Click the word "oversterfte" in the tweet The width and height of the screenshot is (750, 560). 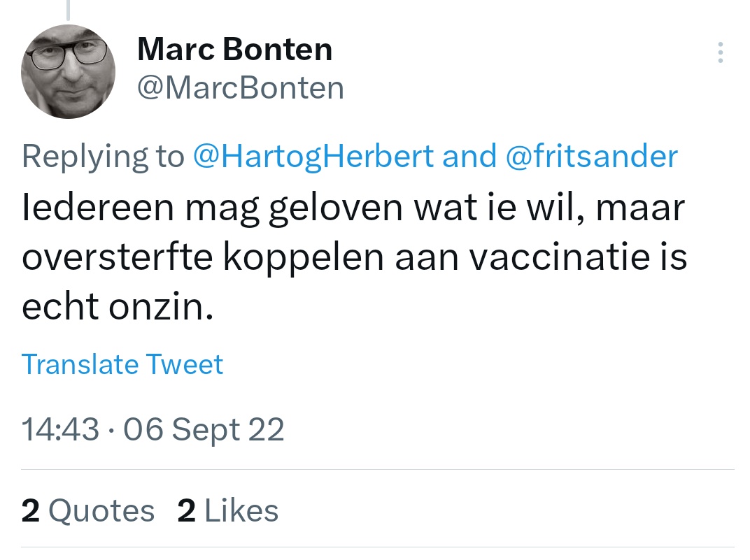tap(116, 257)
